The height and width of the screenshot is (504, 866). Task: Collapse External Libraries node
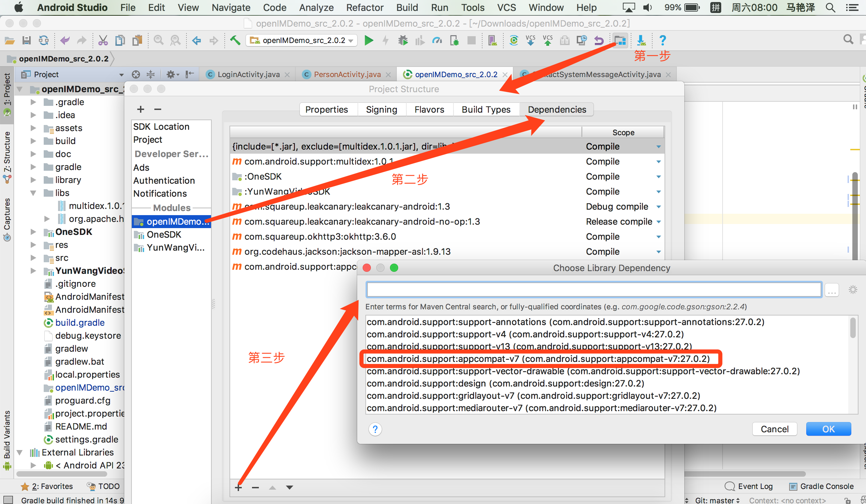20,452
